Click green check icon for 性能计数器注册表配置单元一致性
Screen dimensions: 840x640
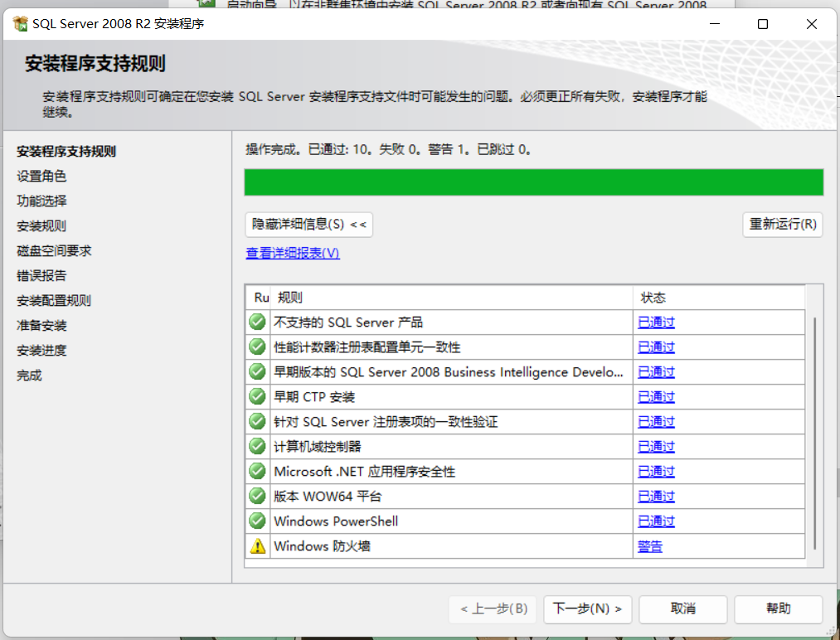(258, 347)
